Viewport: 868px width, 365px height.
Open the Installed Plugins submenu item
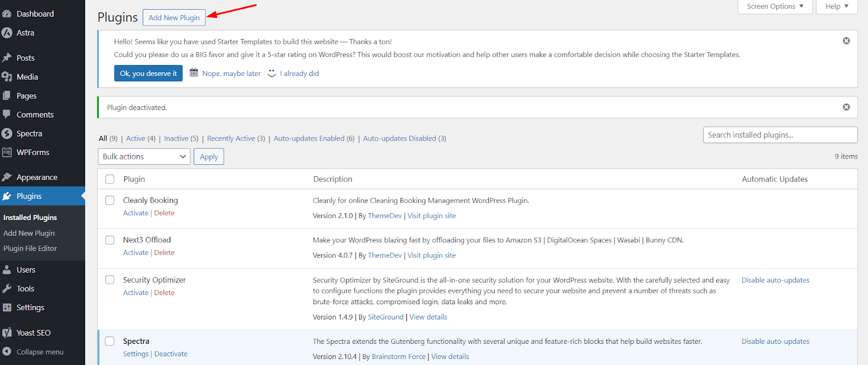[30, 217]
